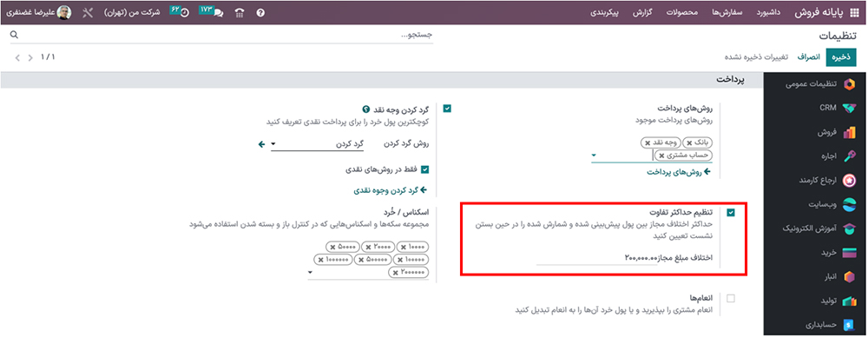The height and width of the screenshot is (338, 868).
Task: Open ارجاع کارمند settings in the sidebar
Action: (x=814, y=180)
